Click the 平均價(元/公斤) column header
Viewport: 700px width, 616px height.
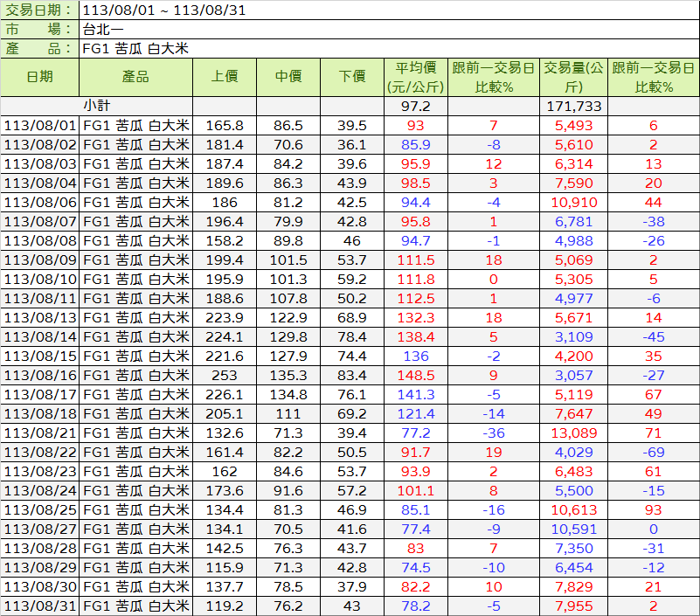416,77
